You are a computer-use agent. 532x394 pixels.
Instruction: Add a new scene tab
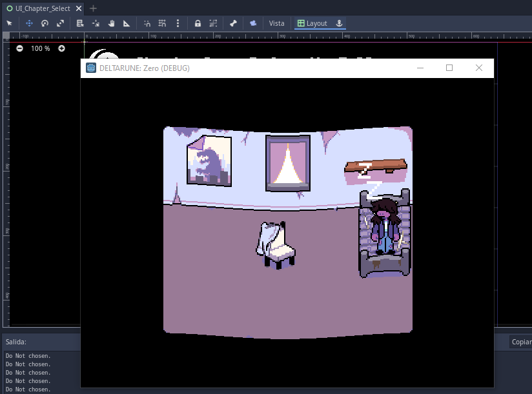(x=94, y=8)
